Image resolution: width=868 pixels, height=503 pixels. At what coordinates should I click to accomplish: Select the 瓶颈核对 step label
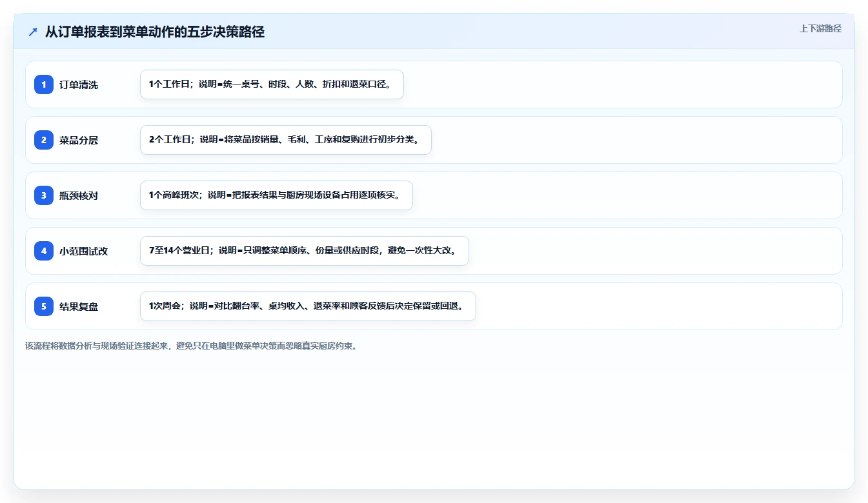pos(79,195)
